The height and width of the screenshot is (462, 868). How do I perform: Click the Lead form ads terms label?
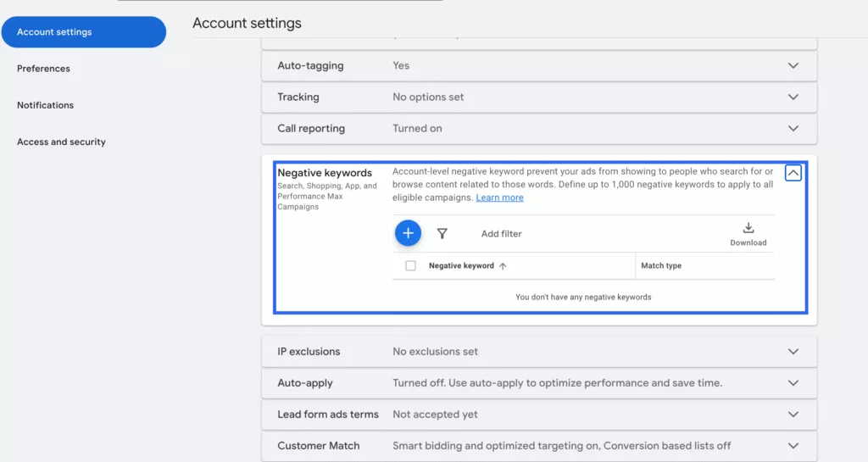(328, 415)
